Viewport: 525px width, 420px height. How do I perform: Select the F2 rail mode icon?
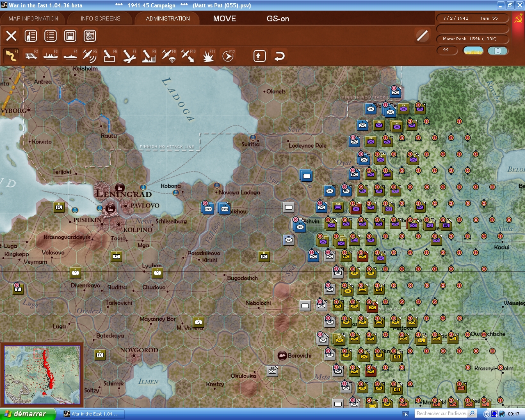click(x=31, y=56)
